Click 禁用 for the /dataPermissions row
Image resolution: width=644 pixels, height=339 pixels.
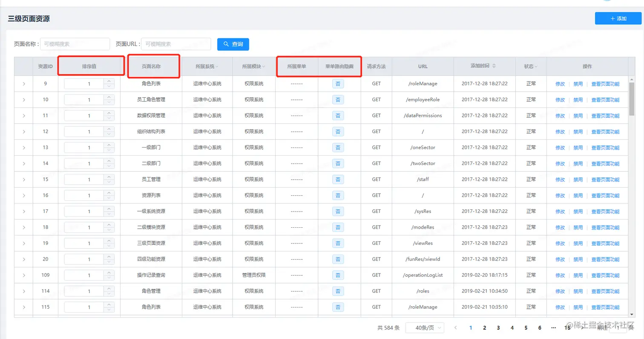coord(578,116)
